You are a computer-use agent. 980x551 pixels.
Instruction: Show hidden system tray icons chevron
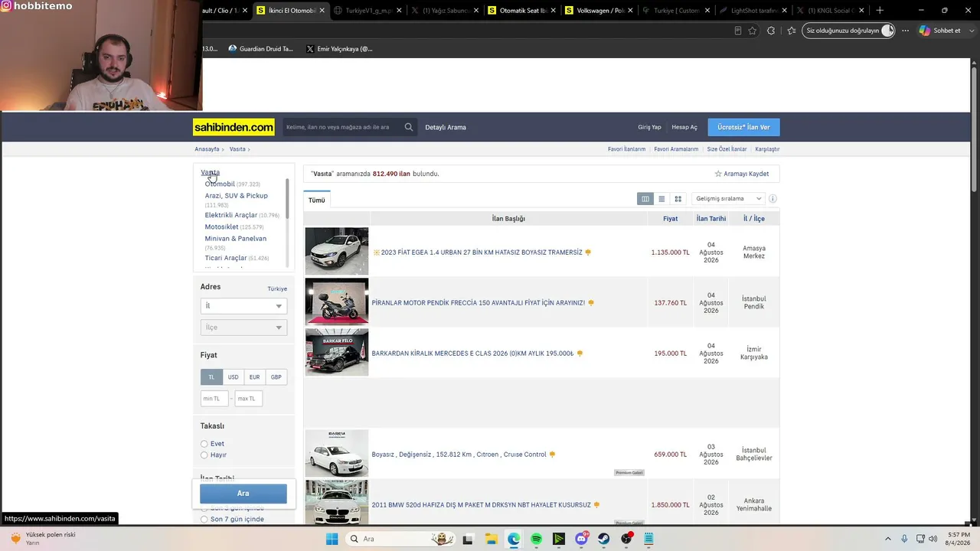pyautogui.click(x=889, y=539)
